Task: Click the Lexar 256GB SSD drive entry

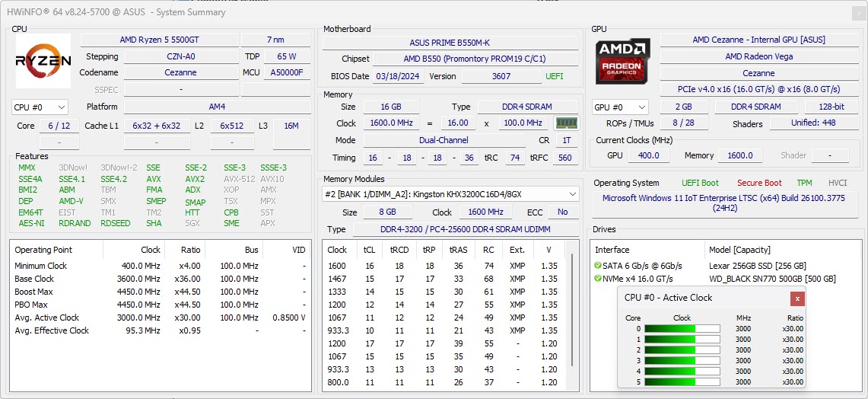Action: pyautogui.click(x=757, y=266)
